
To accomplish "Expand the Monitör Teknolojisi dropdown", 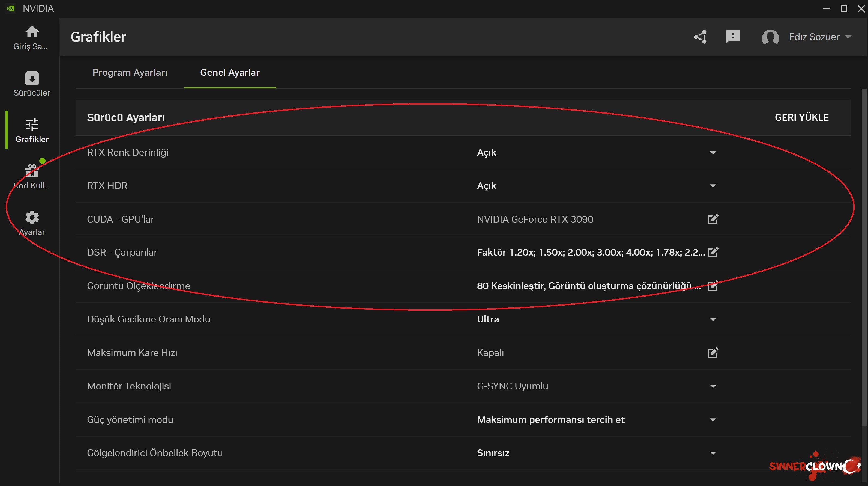I will pos(713,386).
